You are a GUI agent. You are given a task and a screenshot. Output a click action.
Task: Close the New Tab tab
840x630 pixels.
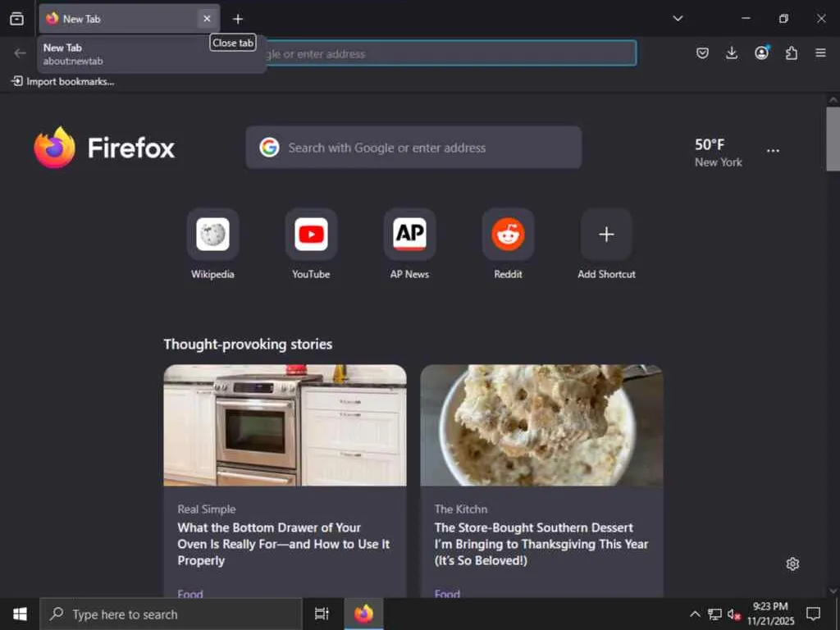coord(207,19)
